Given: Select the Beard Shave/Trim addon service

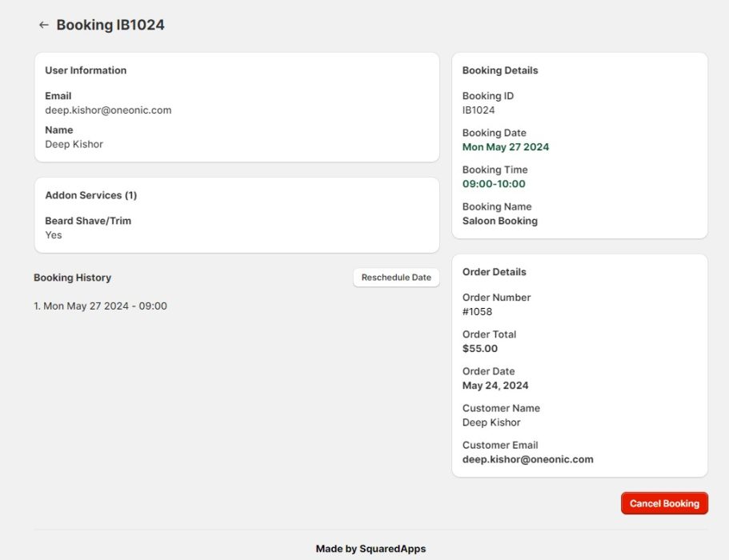Looking at the screenshot, I should click(88, 221).
